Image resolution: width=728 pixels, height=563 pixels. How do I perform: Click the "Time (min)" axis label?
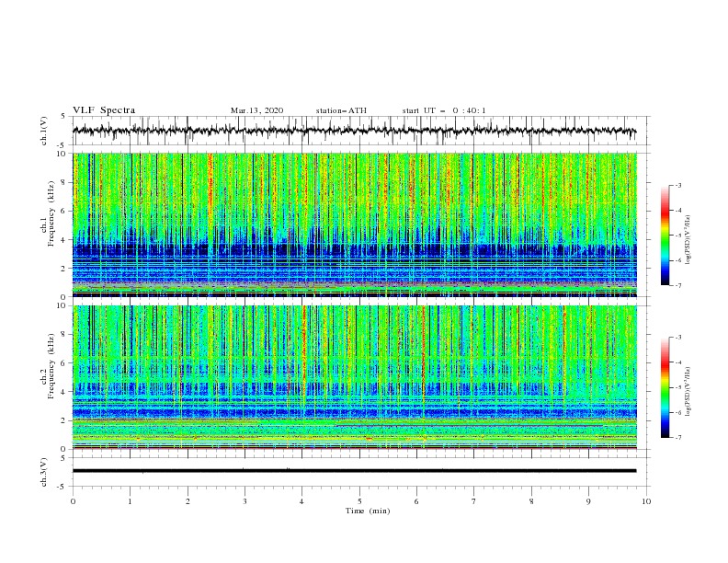[x=368, y=511]
